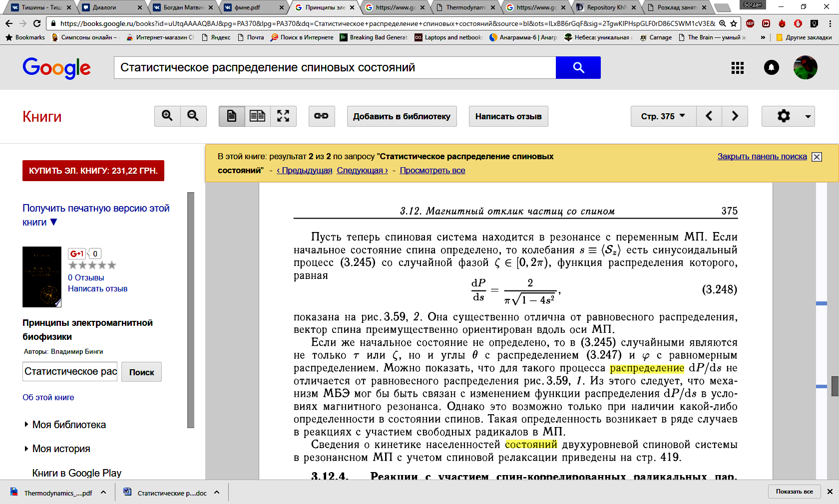Click the КУПИТЬ ЭЛ. КНИГУ button
The image size is (839, 504).
[93, 171]
